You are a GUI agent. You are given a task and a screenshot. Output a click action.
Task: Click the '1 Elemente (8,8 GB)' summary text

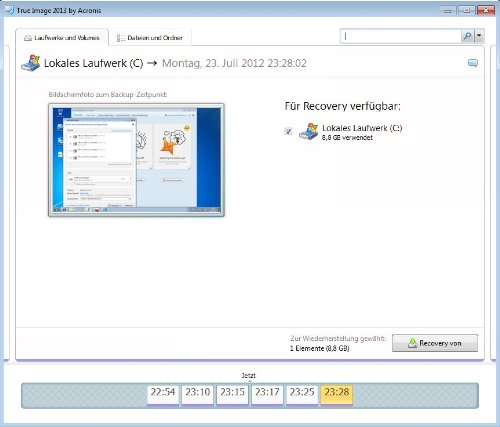319,348
